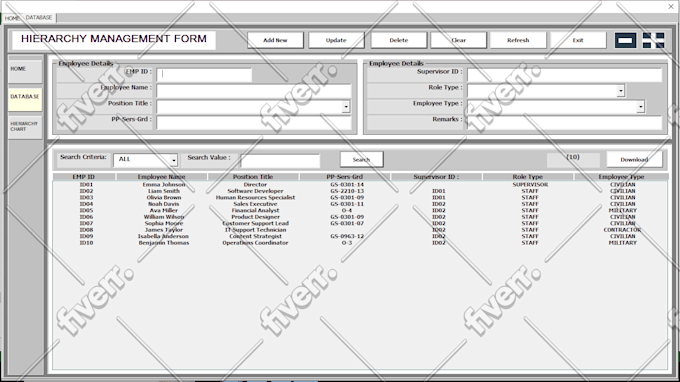Click the Director position cell
This screenshot has height=382, width=680.
(x=255, y=185)
